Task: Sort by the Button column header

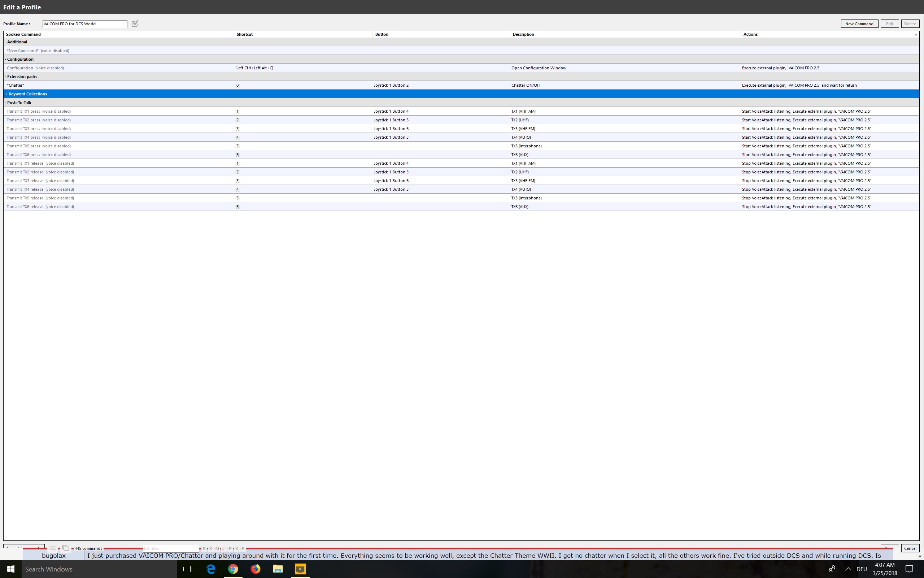Action: (x=441, y=34)
